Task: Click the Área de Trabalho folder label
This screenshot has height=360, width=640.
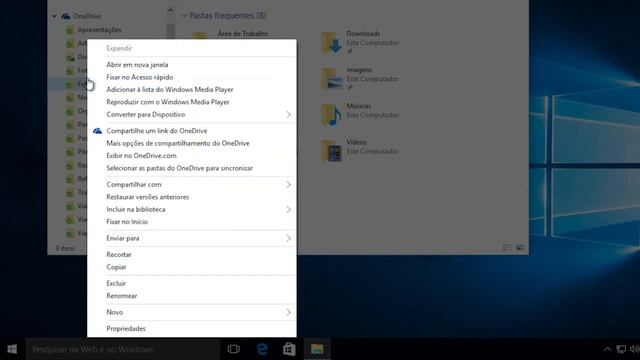Action: [243, 33]
